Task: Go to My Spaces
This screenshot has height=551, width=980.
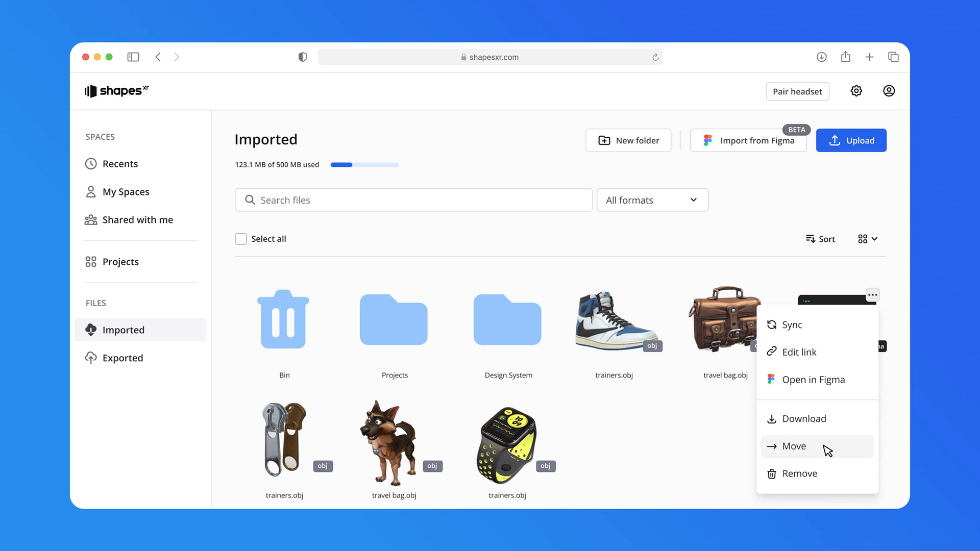Action: click(140, 192)
